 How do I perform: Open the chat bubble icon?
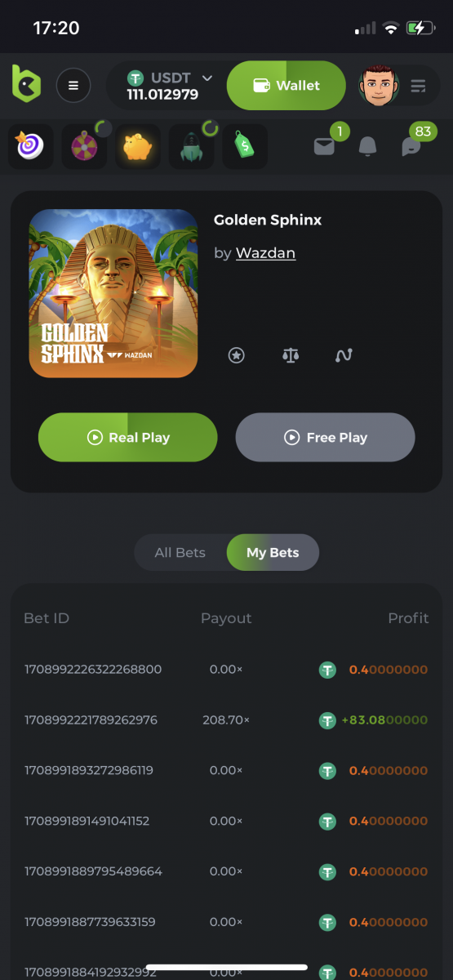pyautogui.click(x=411, y=147)
